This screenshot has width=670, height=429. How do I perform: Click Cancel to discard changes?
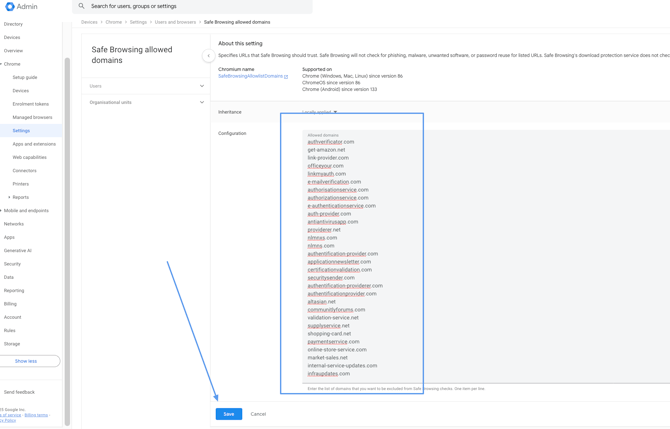[x=258, y=414]
